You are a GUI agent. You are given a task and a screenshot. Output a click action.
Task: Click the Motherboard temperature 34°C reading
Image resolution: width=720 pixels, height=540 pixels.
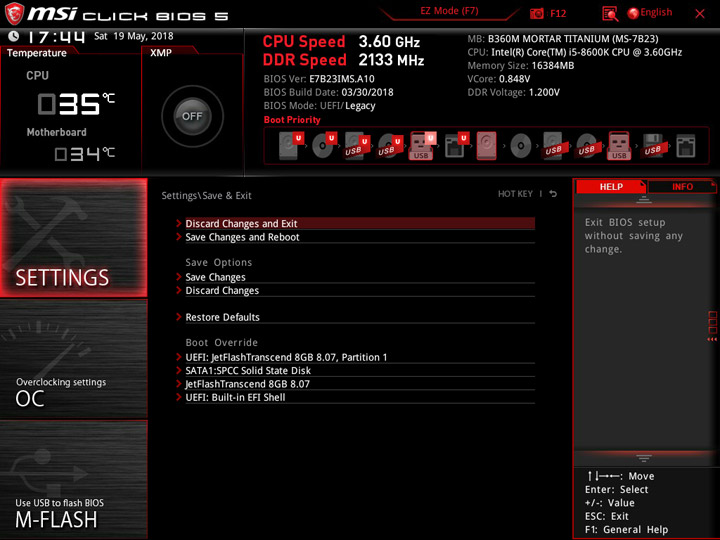(84, 153)
